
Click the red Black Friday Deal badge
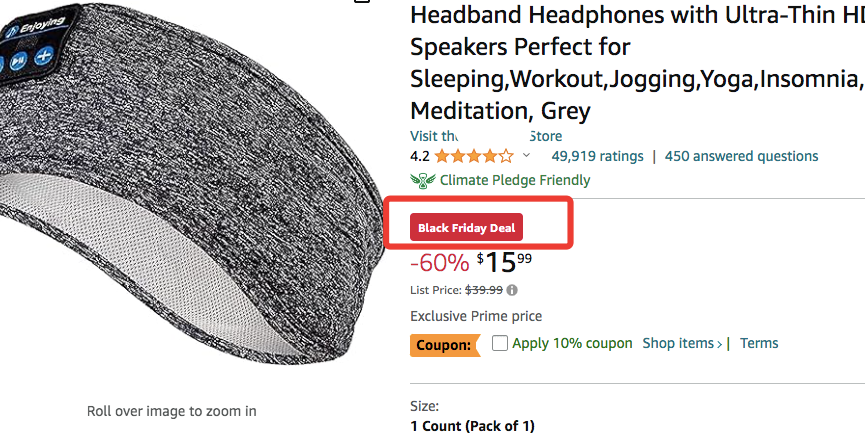click(x=466, y=227)
